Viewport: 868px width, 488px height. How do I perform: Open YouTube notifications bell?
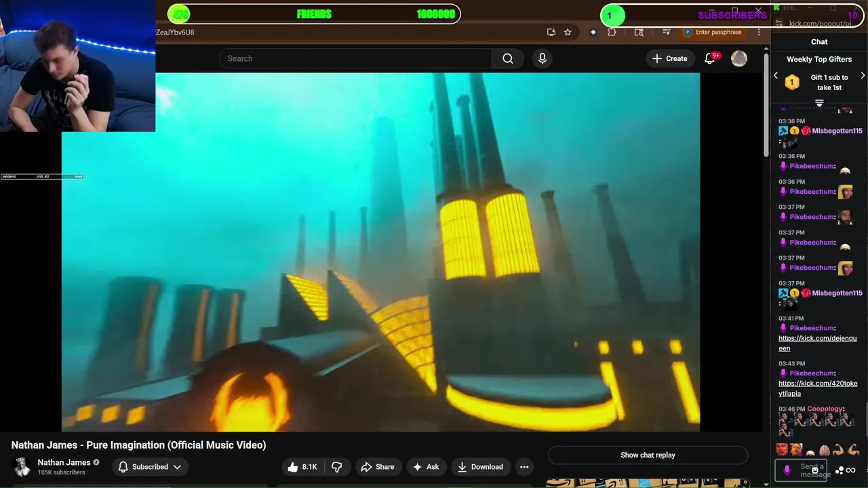(710, 58)
